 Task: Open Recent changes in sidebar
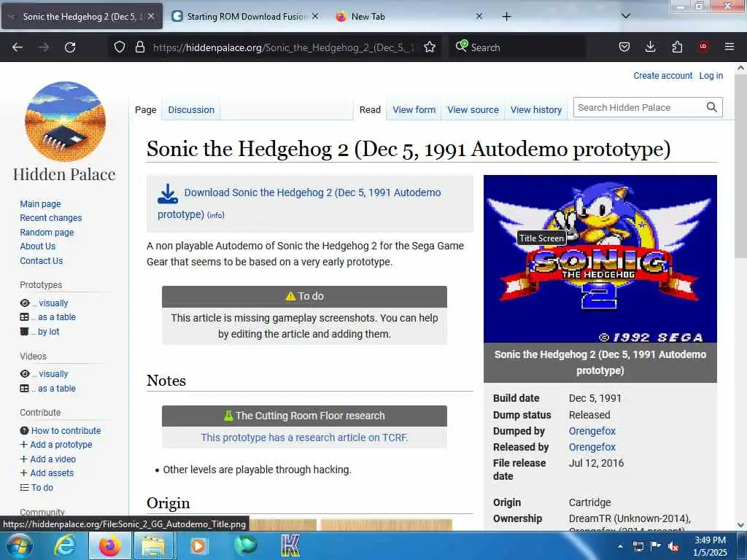tap(51, 217)
